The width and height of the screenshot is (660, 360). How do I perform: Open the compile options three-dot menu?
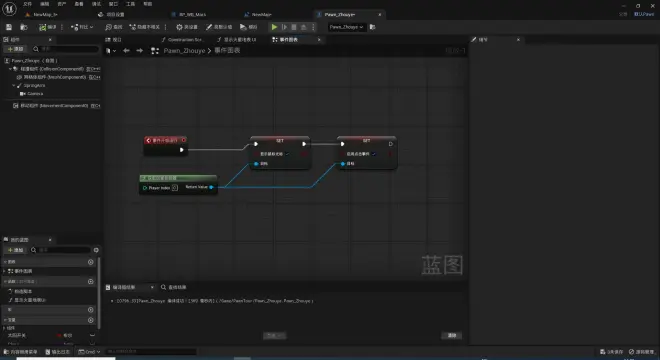click(x=62, y=27)
